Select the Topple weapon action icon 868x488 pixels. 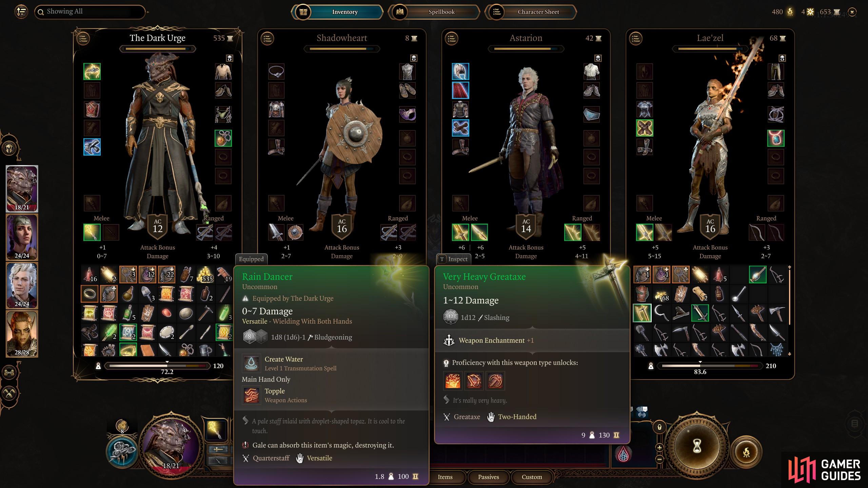[x=251, y=395]
